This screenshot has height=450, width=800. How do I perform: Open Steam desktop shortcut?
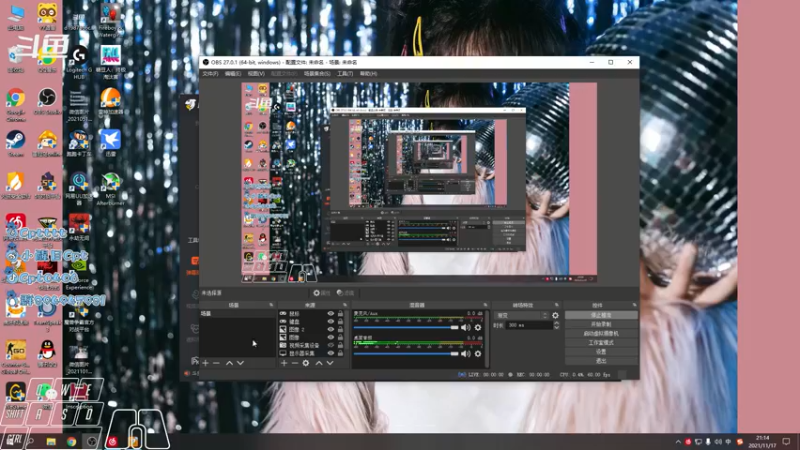(x=16, y=143)
